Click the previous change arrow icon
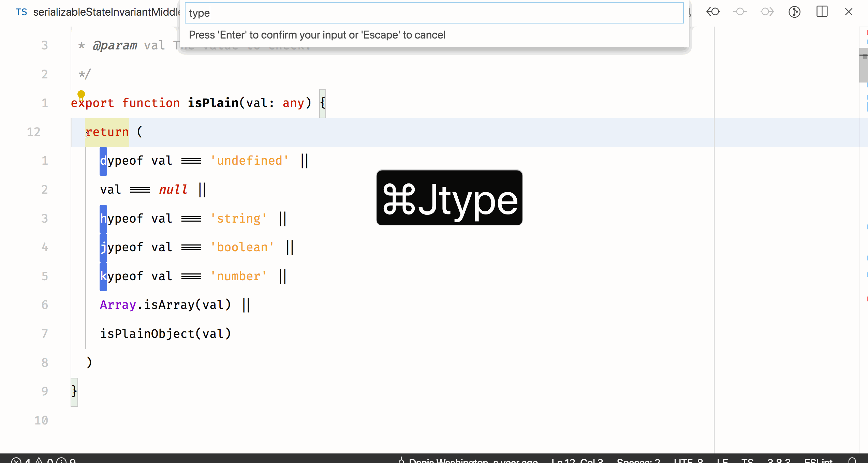 pyautogui.click(x=713, y=12)
